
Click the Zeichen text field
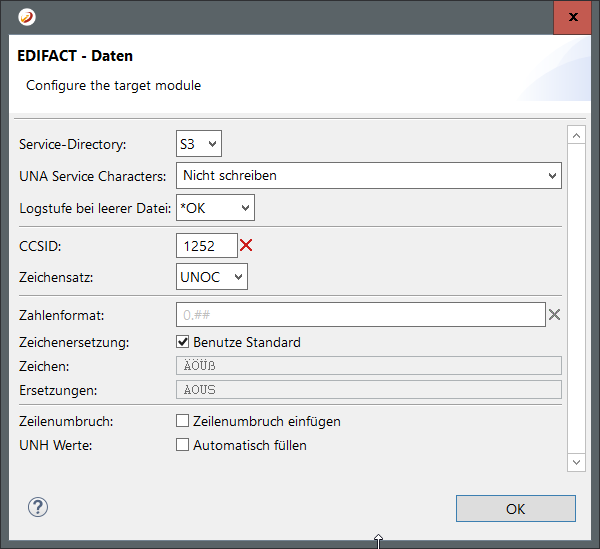click(368, 366)
